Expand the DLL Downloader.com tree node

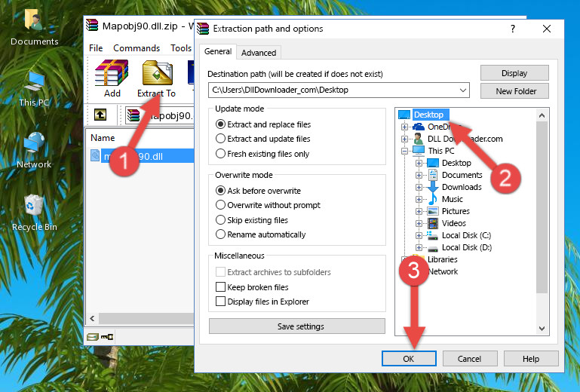[404, 139]
